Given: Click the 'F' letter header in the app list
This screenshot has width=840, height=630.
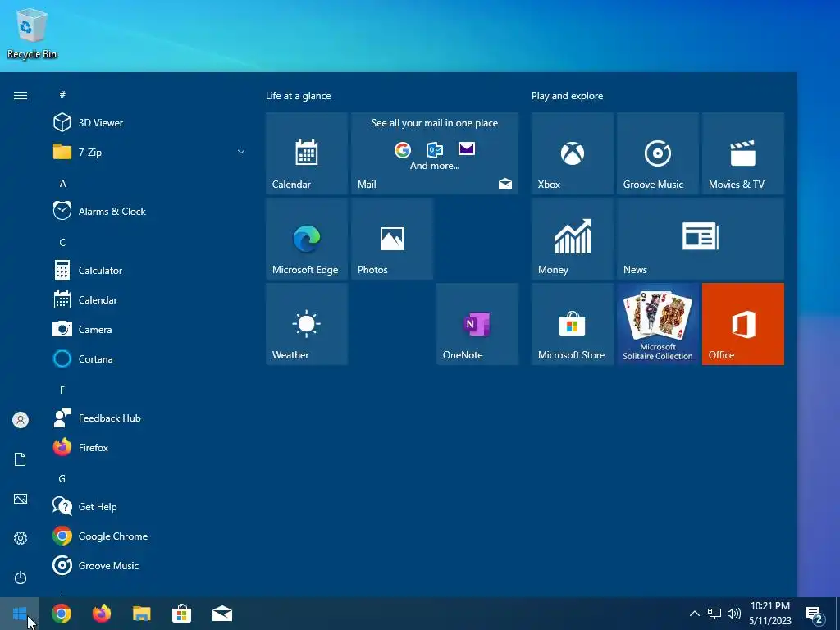Looking at the screenshot, I should click(x=62, y=390).
